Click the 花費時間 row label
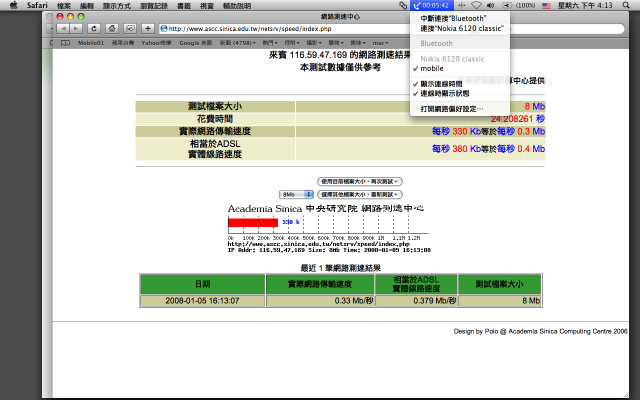 click(x=215, y=119)
